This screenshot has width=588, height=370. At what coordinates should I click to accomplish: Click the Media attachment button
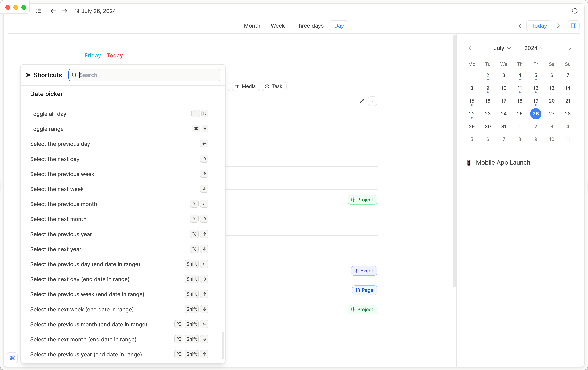pos(246,86)
